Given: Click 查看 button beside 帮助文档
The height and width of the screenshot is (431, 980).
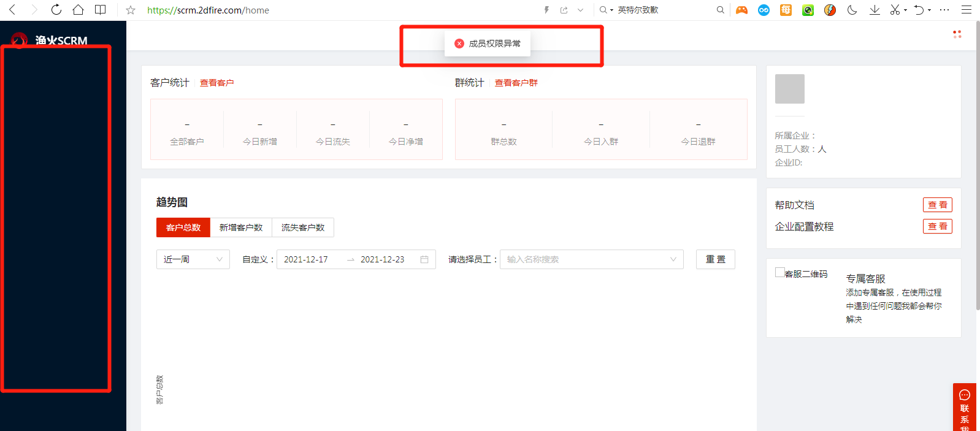Looking at the screenshot, I should click(937, 205).
